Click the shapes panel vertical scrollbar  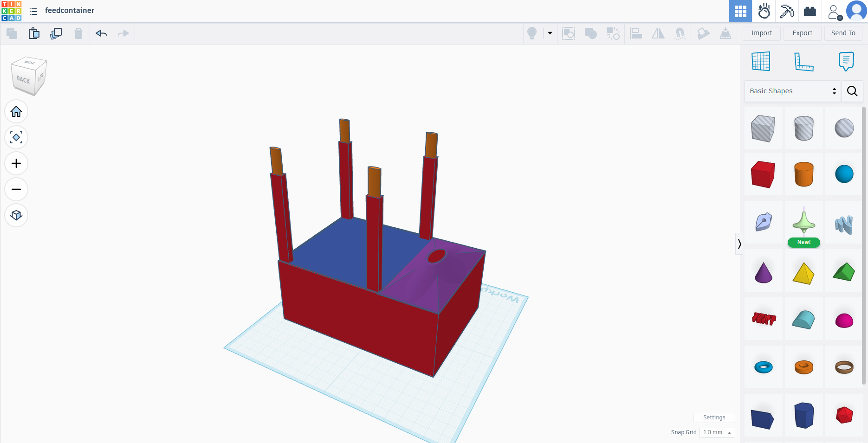pos(864,246)
